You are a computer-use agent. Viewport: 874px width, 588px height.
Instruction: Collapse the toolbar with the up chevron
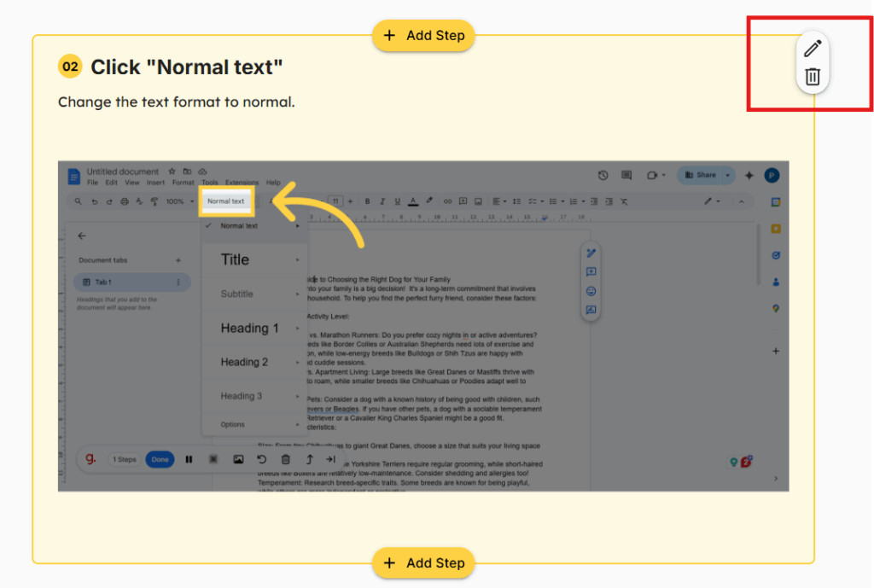coord(742,201)
